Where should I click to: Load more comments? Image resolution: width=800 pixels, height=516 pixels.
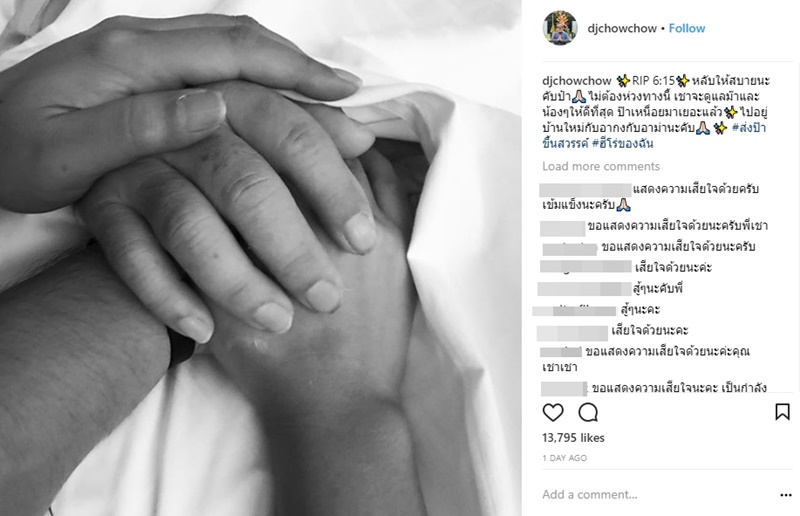pyautogui.click(x=601, y=166)
